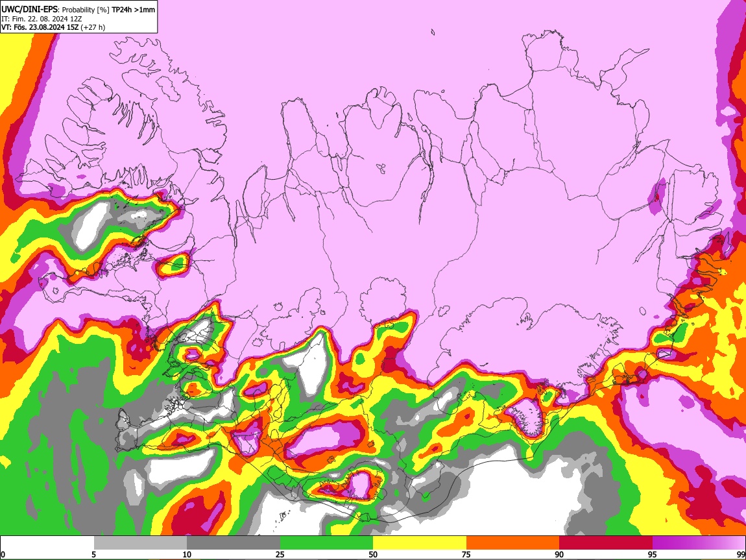Image resolution: width=746 pixels, height=560 pixels.
Task: Click the '5' legend tick label
Action: coord(93,554)
